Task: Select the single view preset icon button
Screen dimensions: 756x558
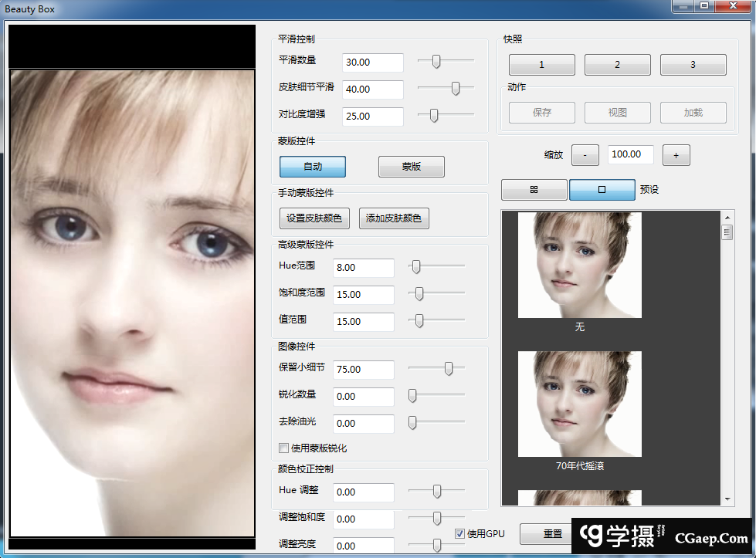Action: [602, 189]
